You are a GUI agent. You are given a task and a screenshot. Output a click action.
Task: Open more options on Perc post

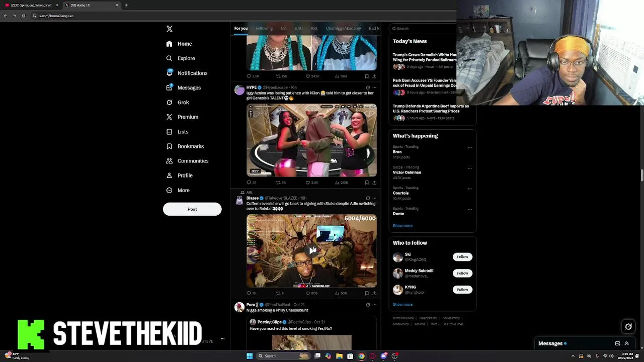[374, 305]
